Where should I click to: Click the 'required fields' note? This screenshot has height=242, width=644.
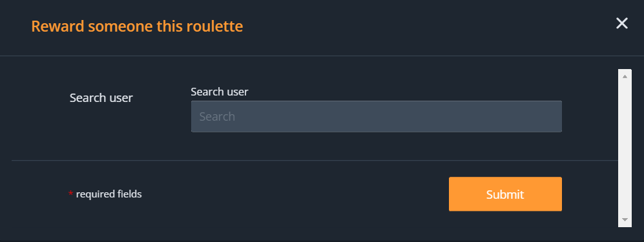[x=109, y=194]
